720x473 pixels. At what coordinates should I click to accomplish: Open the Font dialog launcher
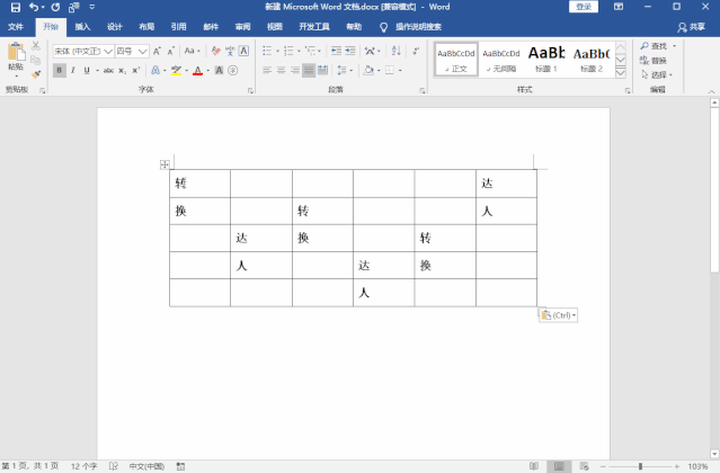(x=250, y=90)
